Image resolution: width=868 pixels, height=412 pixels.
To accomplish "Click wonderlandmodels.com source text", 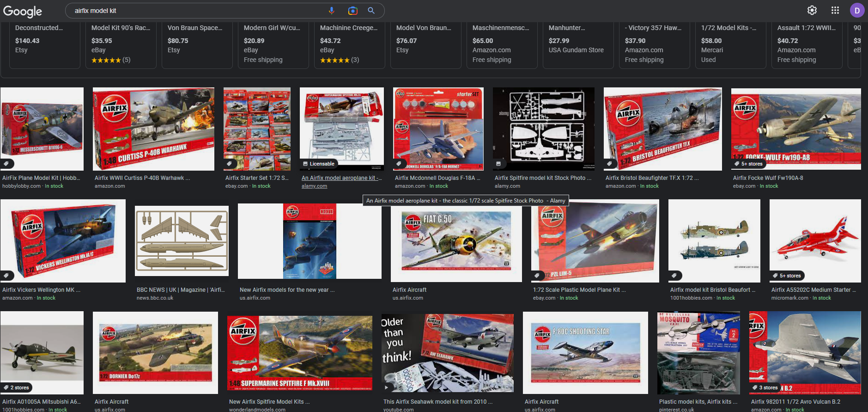I will pos(257,410).
